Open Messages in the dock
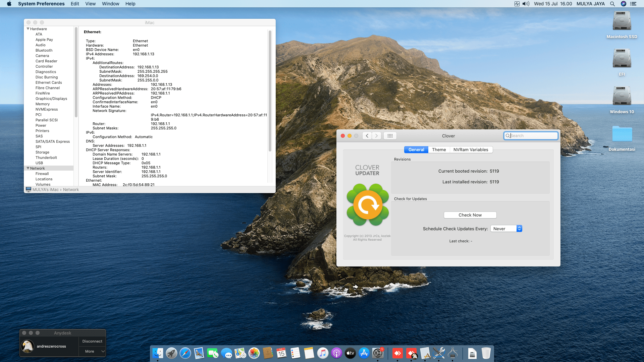The image size is (644, 362). click(226, 353)
